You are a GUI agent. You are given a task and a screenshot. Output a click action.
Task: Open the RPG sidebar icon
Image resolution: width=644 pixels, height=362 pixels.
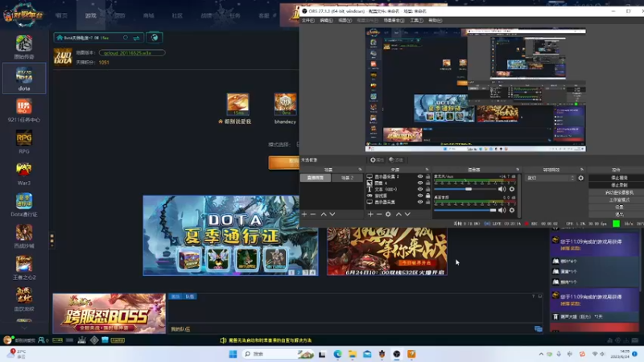point(24,142)
